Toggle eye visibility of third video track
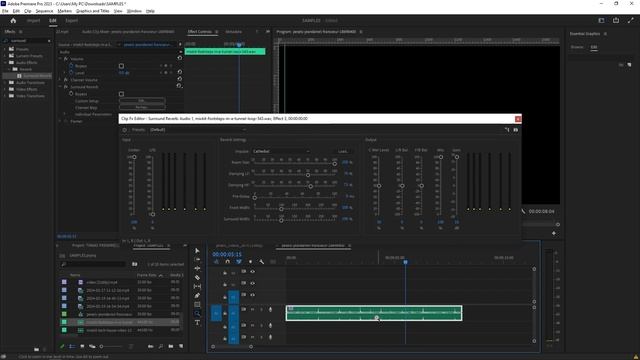The image size is (640, 360). point(252,295)
